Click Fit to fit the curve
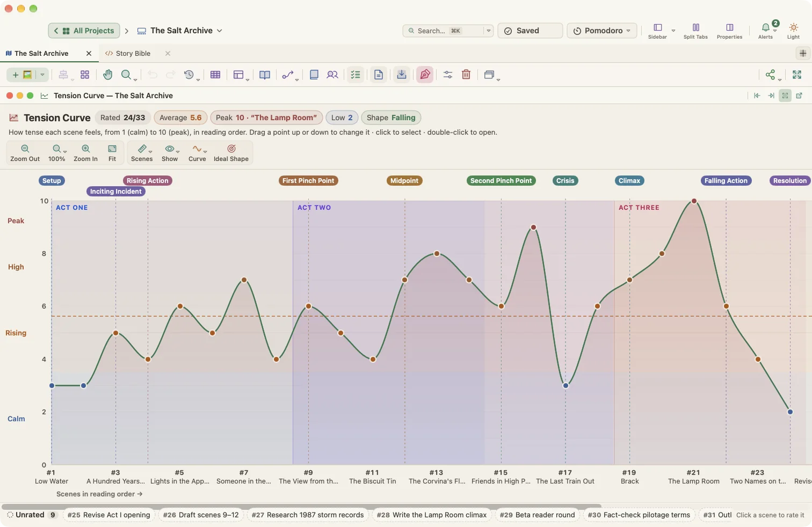 click(x=112, y=153)
